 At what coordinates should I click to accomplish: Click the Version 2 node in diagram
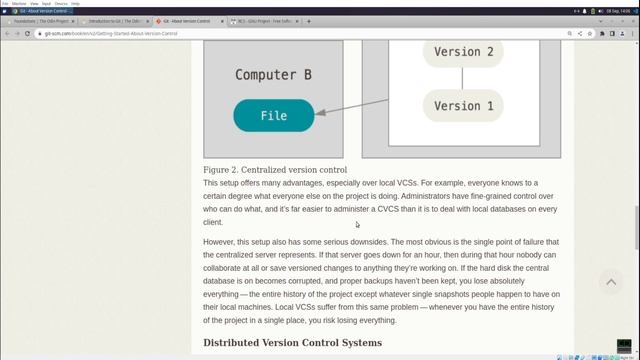coord(463,52)
